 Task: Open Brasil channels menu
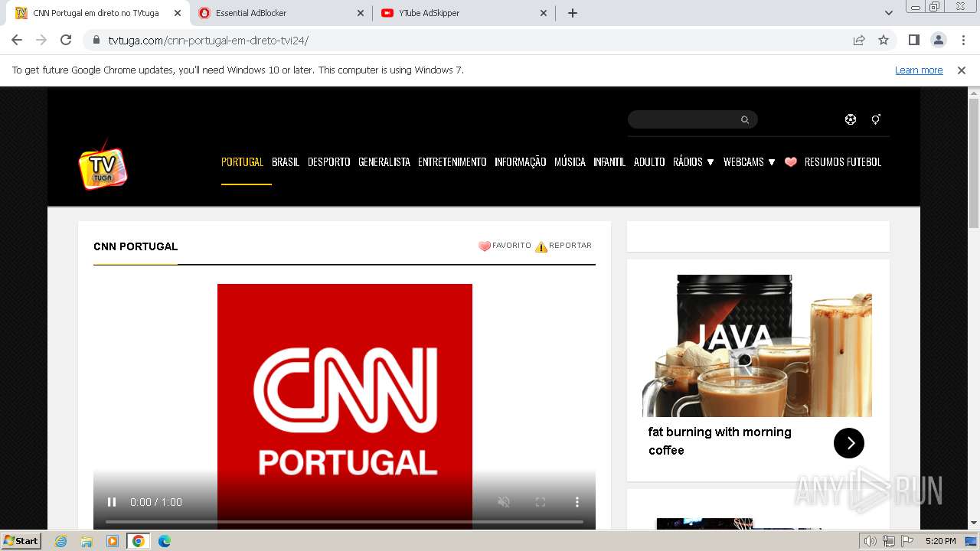click(286, 162)
